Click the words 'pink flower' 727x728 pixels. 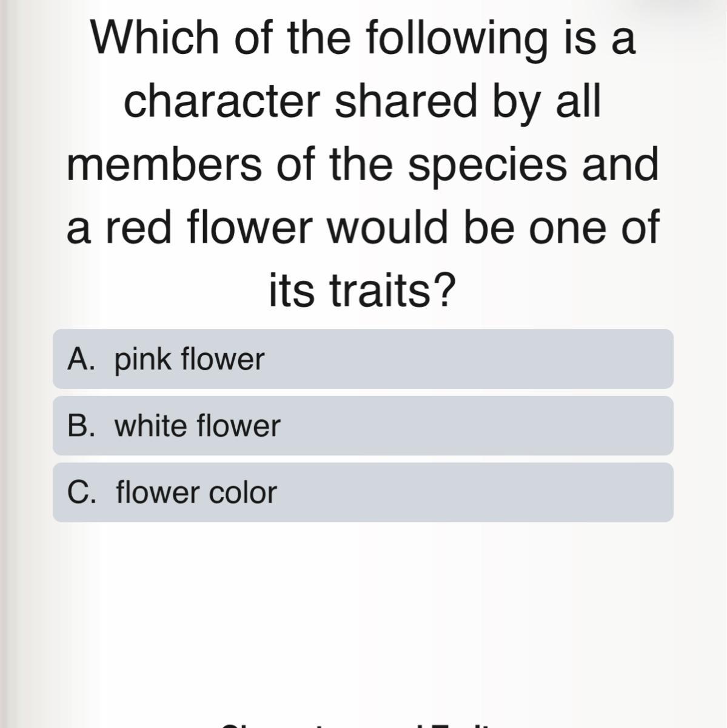click(x=189, y=359)
